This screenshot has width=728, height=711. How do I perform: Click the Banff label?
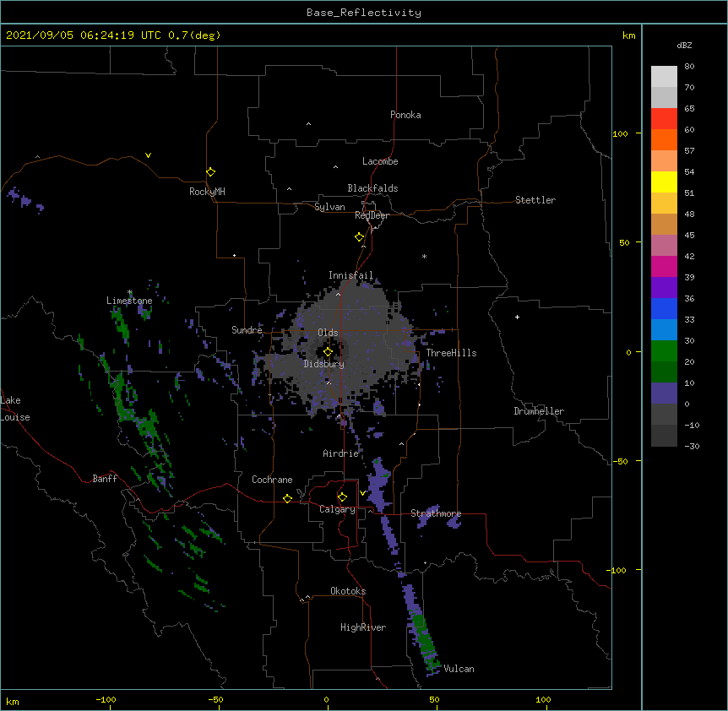click(x=105, y=479)
